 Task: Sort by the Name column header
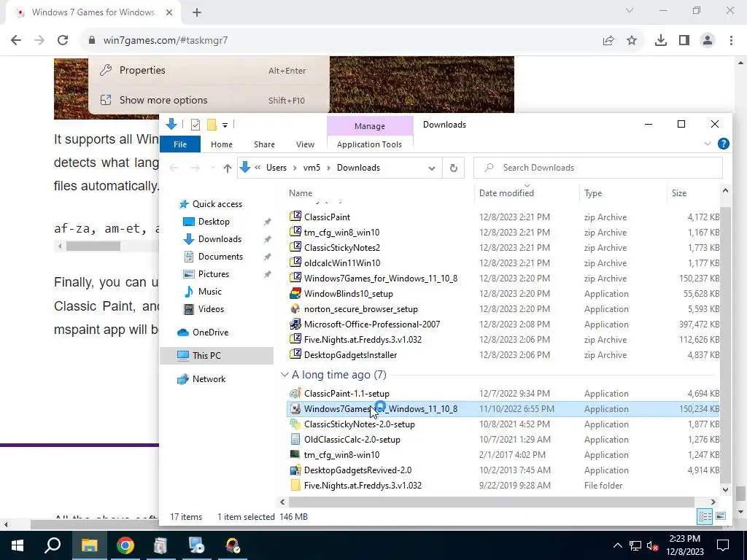(x=301, y=193)
